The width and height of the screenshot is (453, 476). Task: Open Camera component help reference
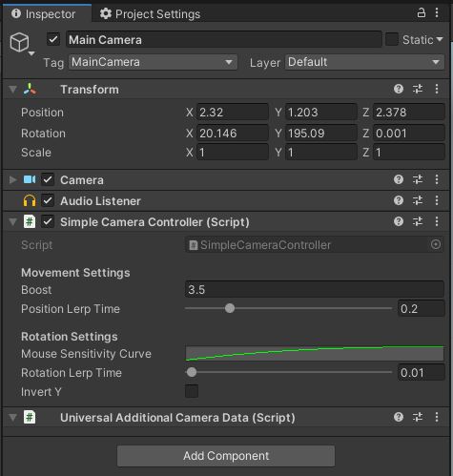[399, 179]
